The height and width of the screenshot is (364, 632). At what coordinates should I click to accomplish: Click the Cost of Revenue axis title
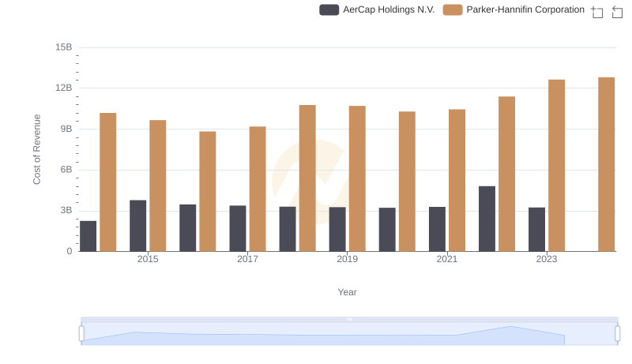36,149
